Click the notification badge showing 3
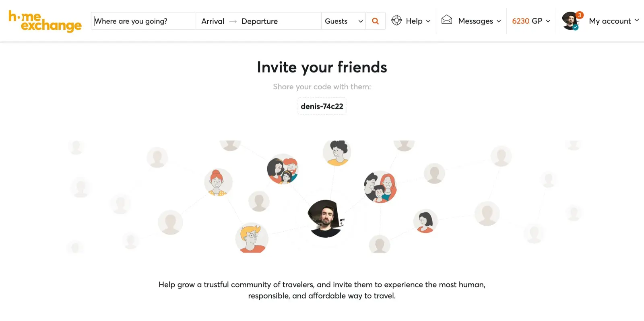 pyautogui.click(x=580, y=15)
